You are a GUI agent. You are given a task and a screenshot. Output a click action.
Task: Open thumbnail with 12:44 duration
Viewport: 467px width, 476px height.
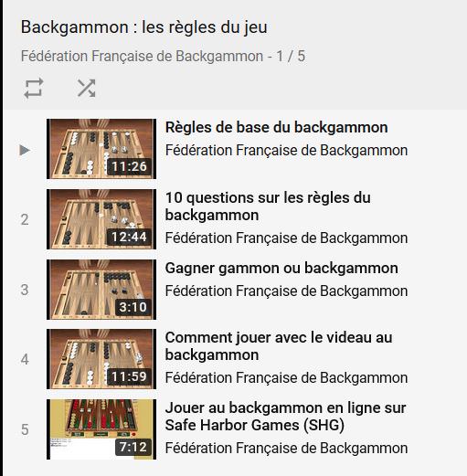tap(101, 219)
